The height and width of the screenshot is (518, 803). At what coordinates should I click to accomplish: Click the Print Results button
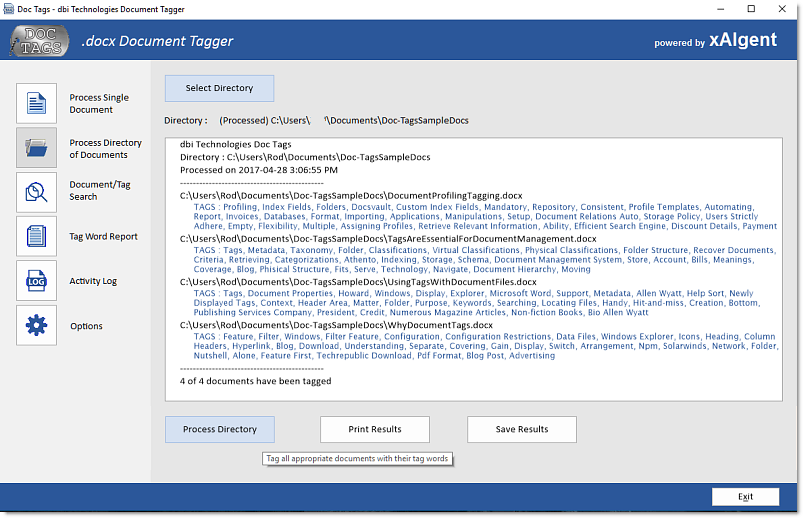tap(375, 429)
